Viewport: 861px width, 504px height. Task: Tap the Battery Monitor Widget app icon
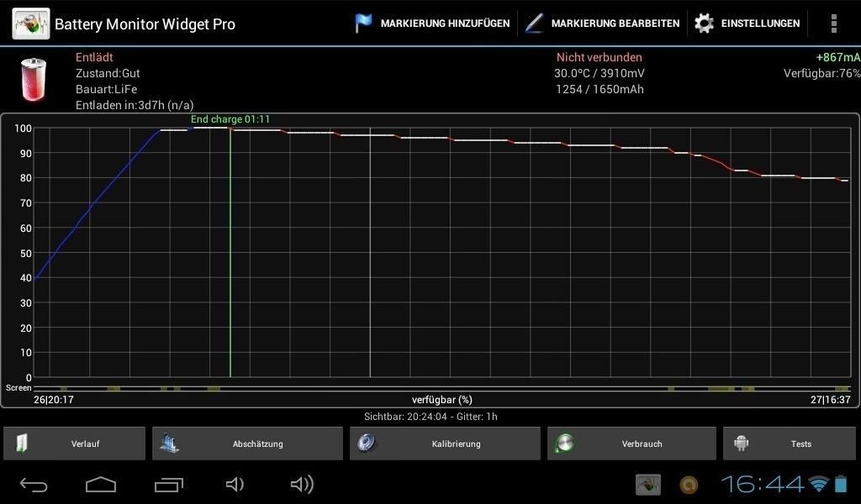(x=31, y=24)
